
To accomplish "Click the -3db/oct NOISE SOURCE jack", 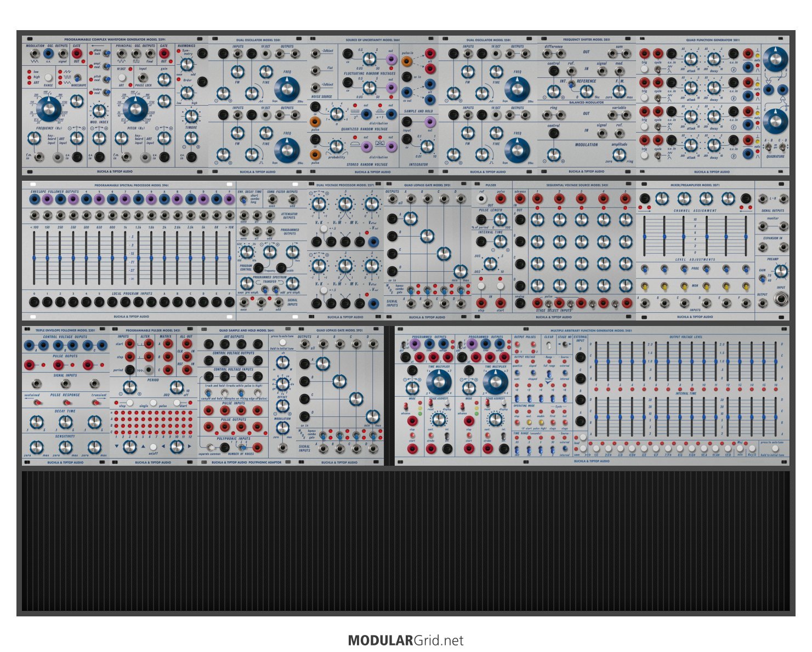I will tap(315, 53).
